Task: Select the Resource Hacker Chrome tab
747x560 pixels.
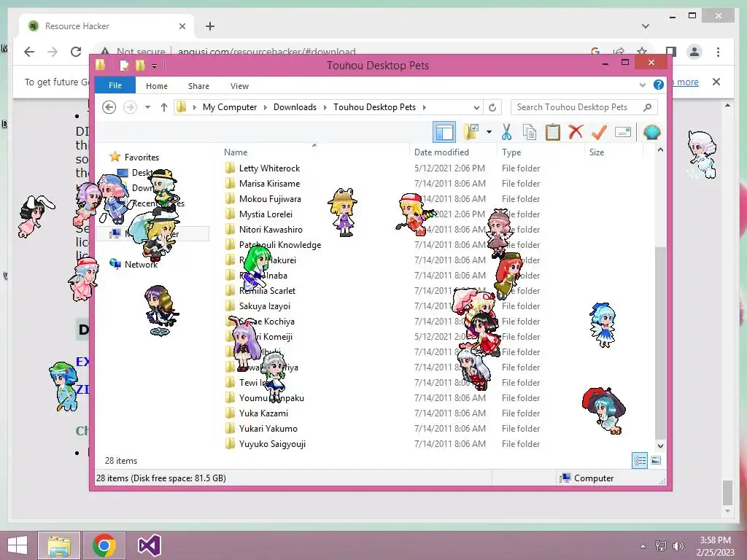Action: tap(107, 26)
